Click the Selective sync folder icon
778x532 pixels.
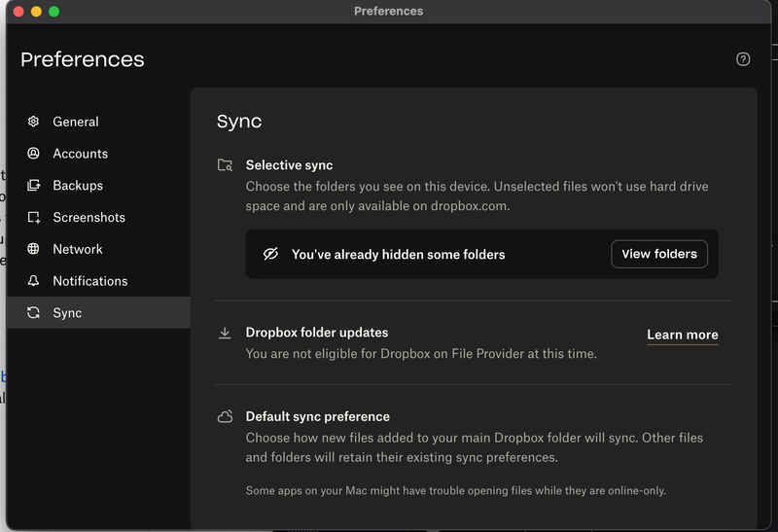point(225,165)
